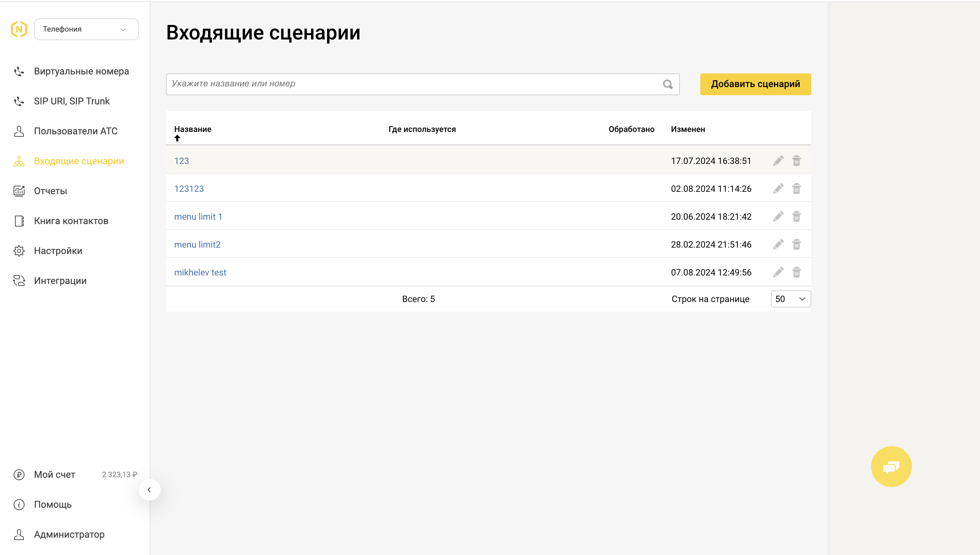980x555 pixels.
Task: Click the yellow N logo icon
Action: point(19,29)
